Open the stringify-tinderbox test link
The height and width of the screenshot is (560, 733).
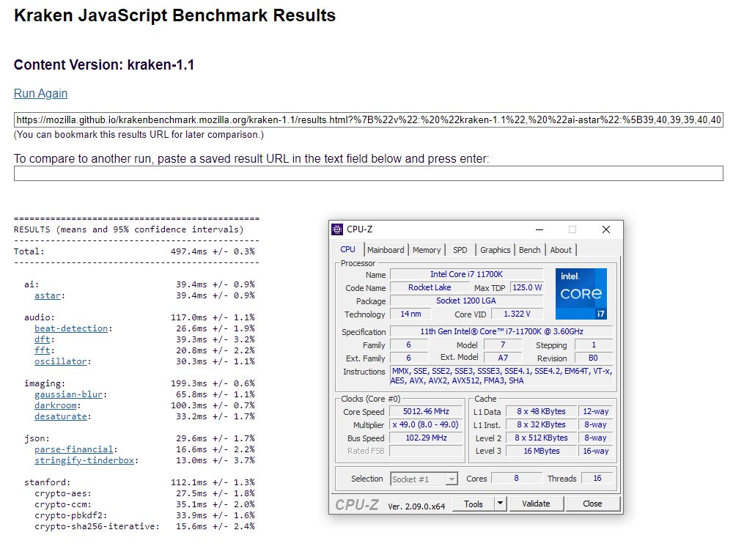tap(84, 460)
